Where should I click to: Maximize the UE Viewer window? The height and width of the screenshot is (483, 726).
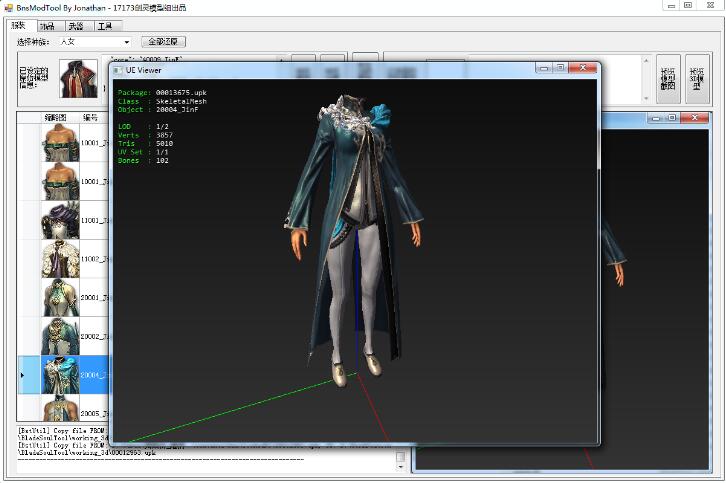(x=562, y=69)
